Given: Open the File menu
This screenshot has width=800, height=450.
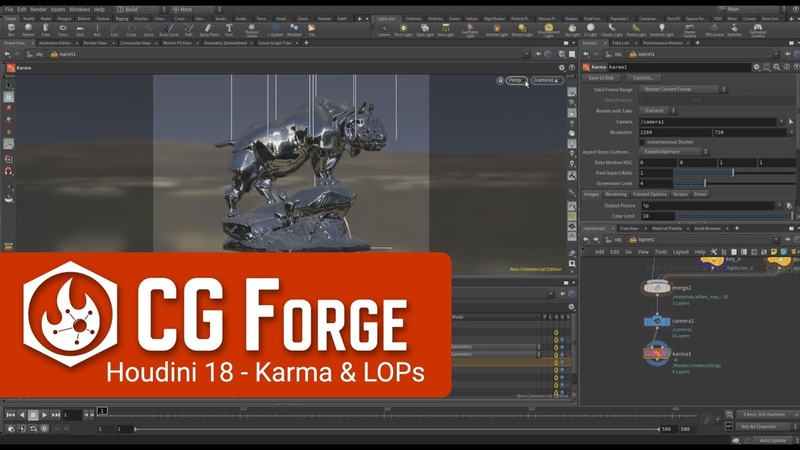Looking at the screenshot, I should point(9,9).
